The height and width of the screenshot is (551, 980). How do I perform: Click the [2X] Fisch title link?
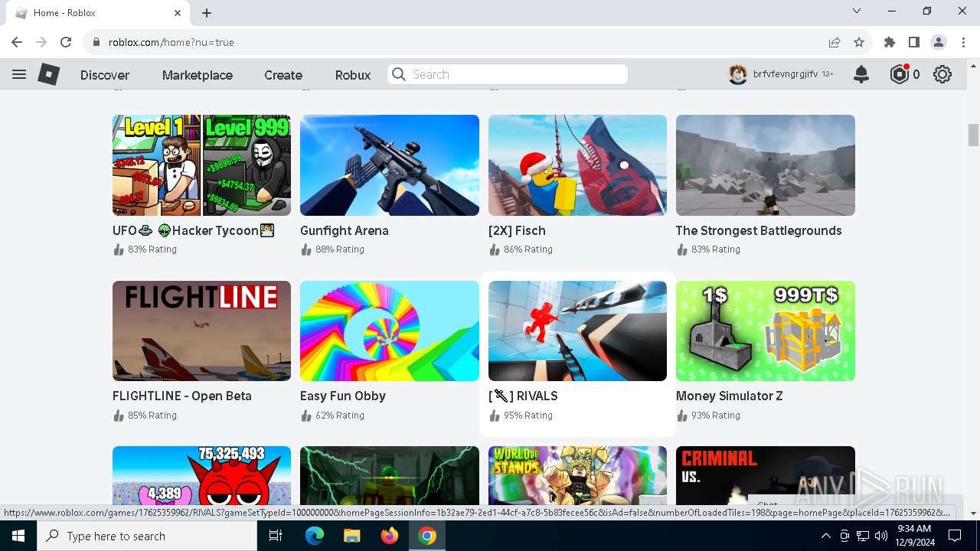[x=517, y=230]
